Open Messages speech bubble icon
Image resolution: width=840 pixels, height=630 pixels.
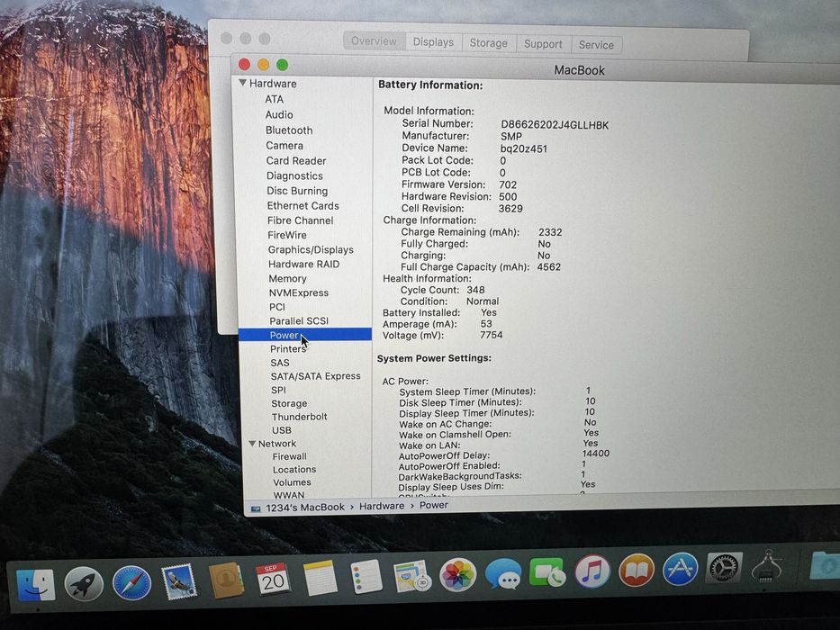(x=503, y=574)
